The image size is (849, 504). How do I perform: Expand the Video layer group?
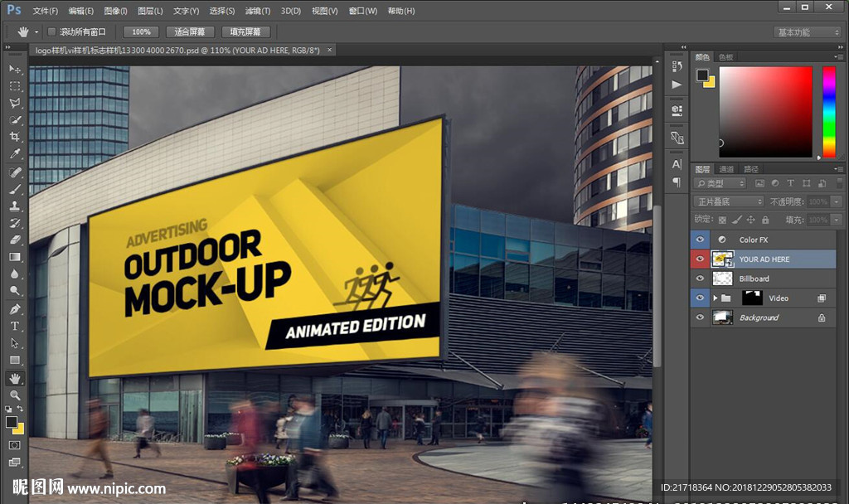(716, 298)
